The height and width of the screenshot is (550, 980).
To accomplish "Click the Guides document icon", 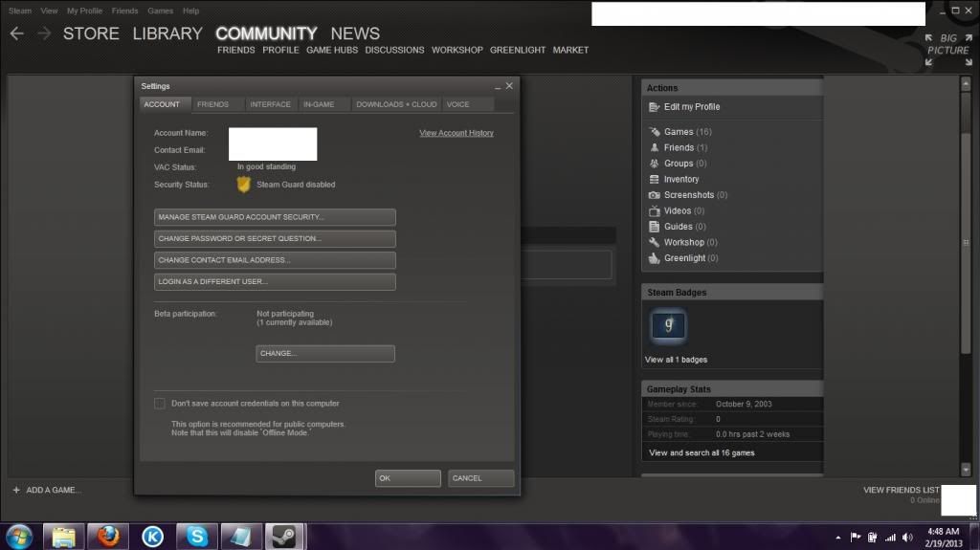I will [654, 227].
